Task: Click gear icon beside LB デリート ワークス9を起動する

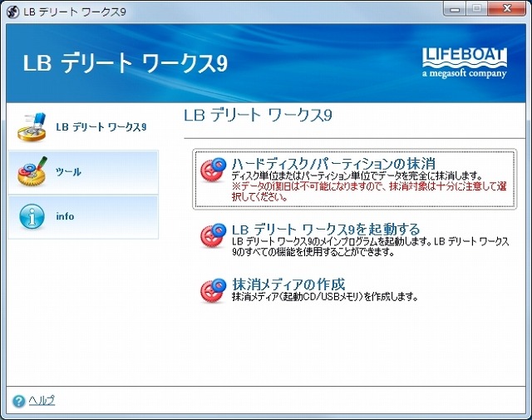Action: 213,235
